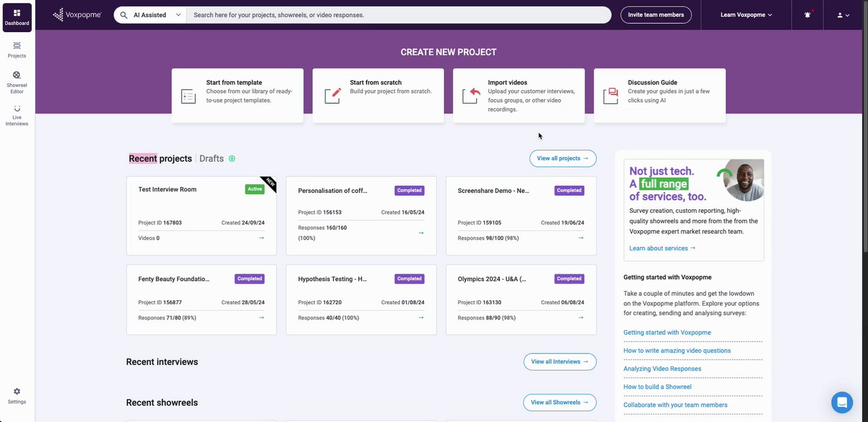The height and width of the screenshot is (422, 868).
Task: Open Collaborate with your team members link
Action: pos(675,405)
